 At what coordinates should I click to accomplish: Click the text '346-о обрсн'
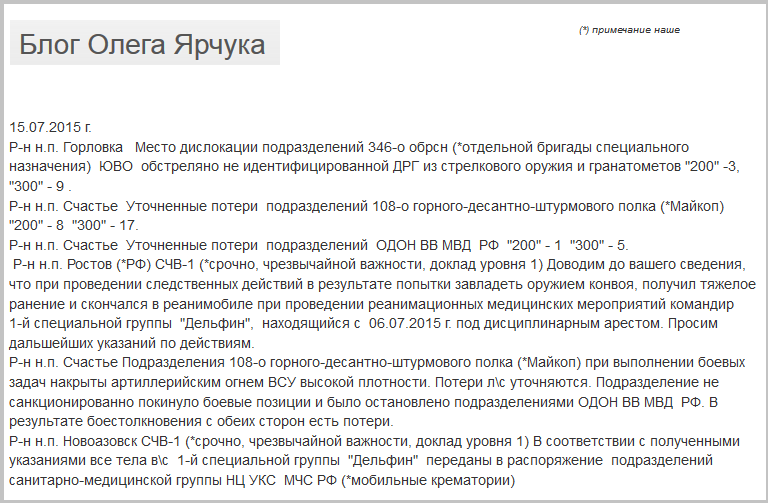[x=408, y=147]
